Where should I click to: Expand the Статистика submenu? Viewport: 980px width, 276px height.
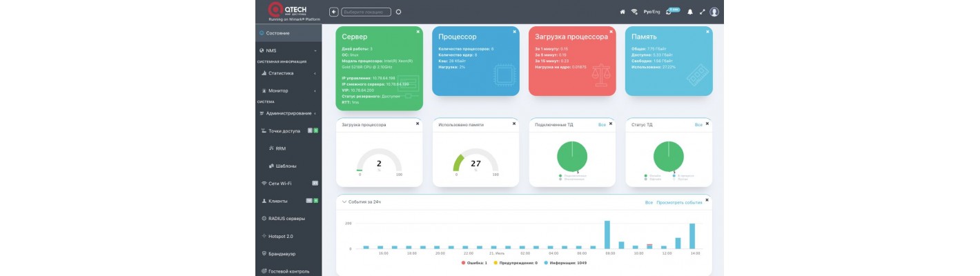287,72
